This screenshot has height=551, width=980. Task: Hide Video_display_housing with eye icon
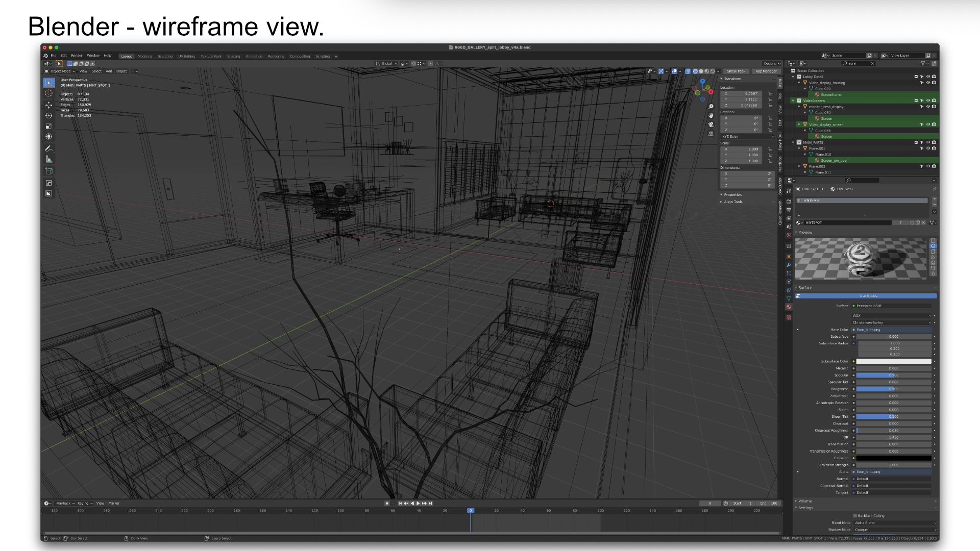click(928, 83)
